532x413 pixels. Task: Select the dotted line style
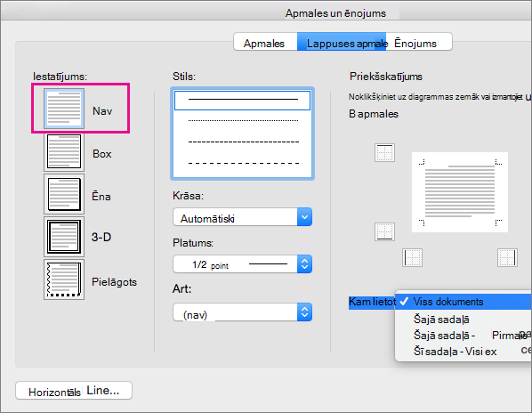point(242,120)
